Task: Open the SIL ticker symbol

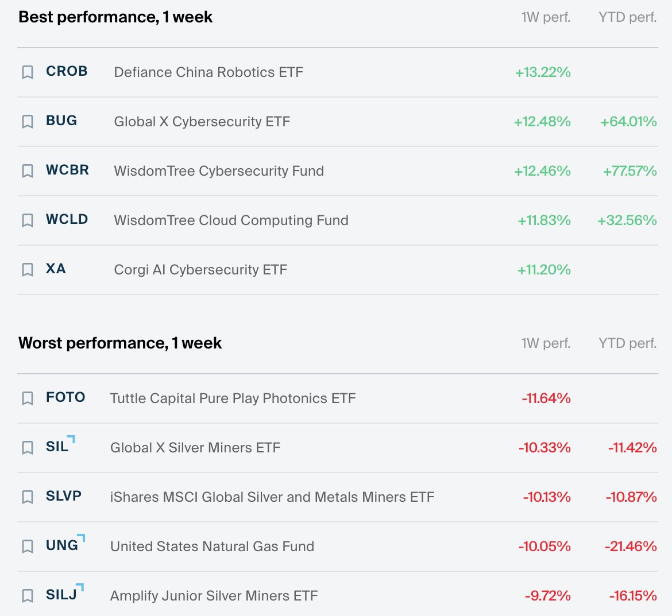Action: (x=57, y=447)
